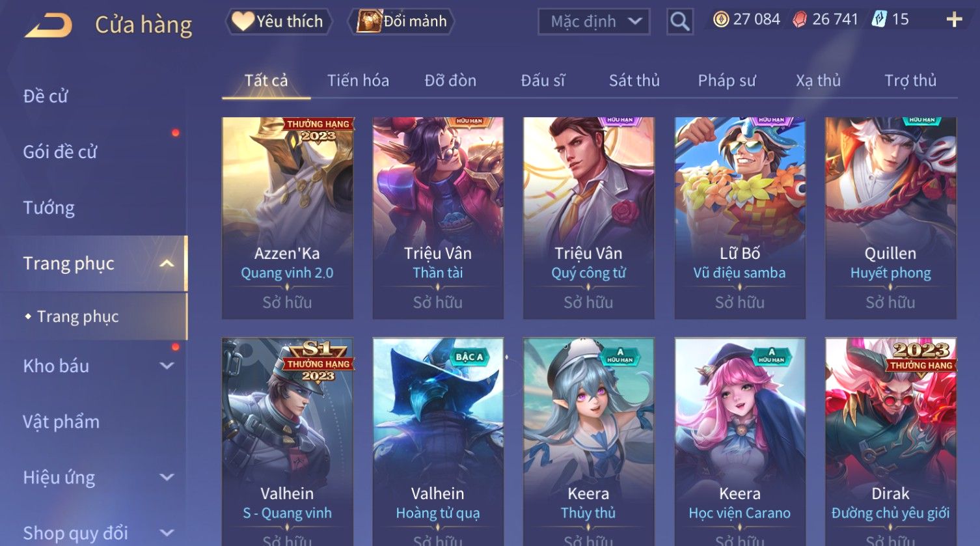Screen dimensions: 980x546
Task: Expand the Hiệu ứng sidebar section
Action: (x=167, y=477)
